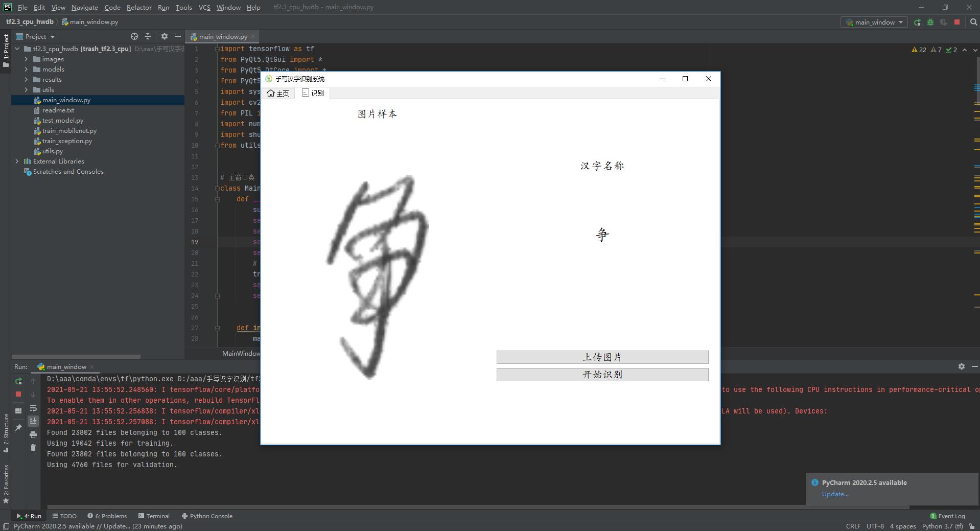Viewport: 980px width, 531px height.
Task: Click the Run main_window green rerun icon in toolbar
Action: point(917,22)
